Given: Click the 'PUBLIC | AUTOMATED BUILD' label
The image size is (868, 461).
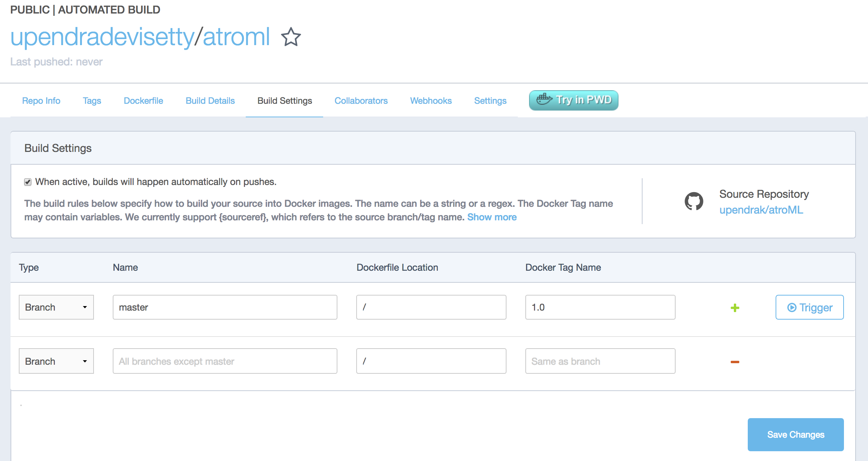Looking at the screenshot, I should (x=85, y=10).
